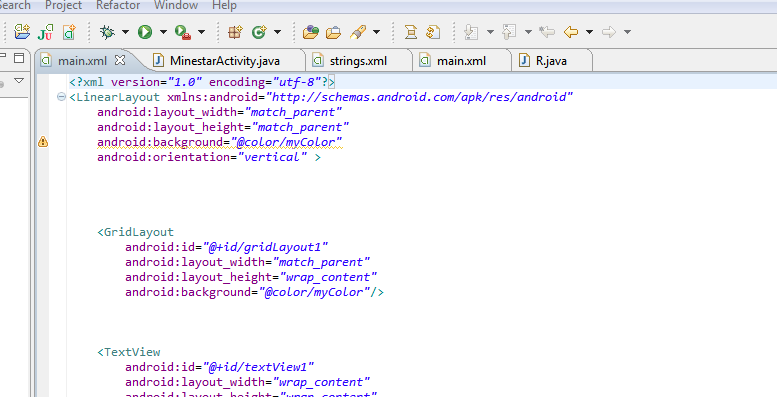Click the Back navigation yellow arrow

tap(571, 32)
